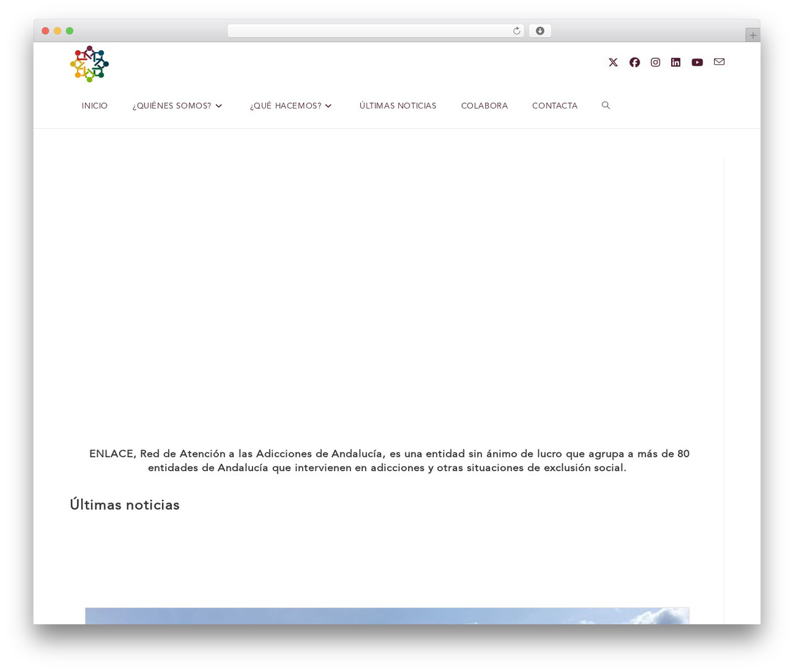
Task: Open the sky photo news thumbnail
Action: click(x=387, y=616)
